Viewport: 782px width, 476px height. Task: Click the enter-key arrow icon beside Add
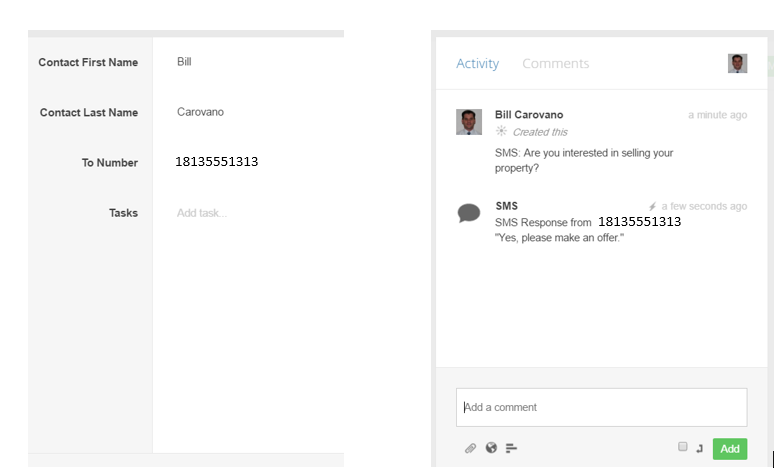click(700, 448)
